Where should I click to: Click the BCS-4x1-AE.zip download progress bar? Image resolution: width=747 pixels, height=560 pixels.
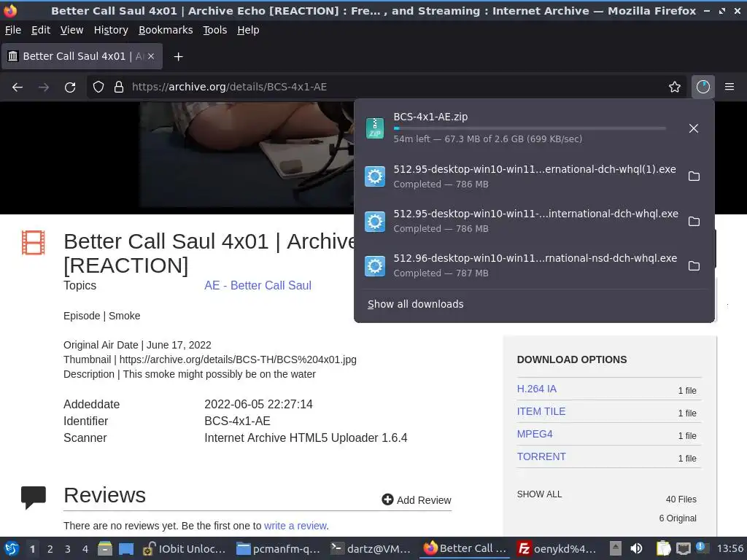click(x=530, y=128)
